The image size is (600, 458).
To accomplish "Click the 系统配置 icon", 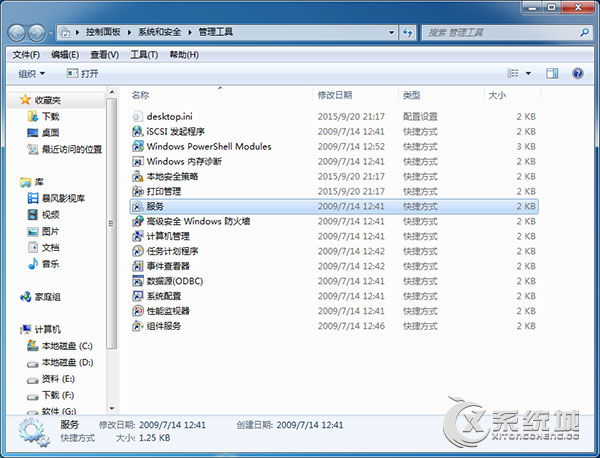I will 137,296.
